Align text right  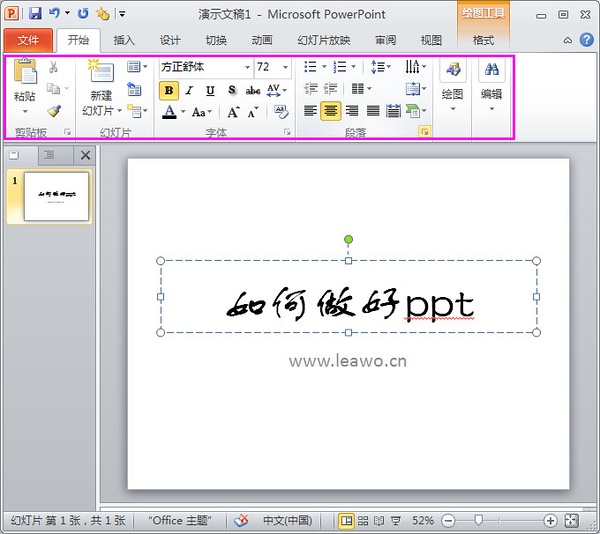(352, 111)
